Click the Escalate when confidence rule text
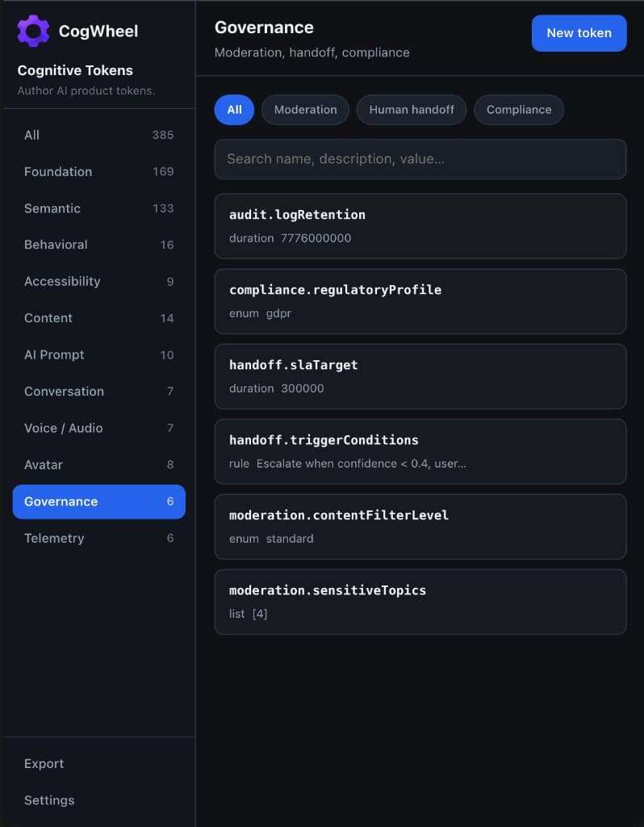This screenshot has height=827, width=644. point(361,464)
